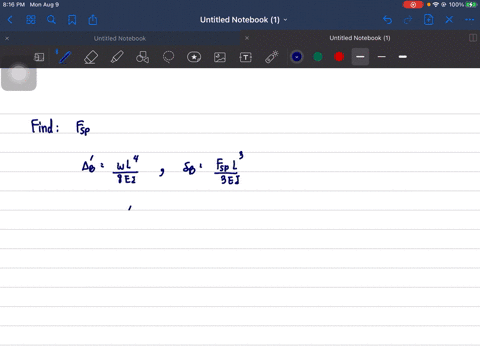The height and width of the screenshot is (360, 480).
Task: Tap the red screen recording indicator
Action: pos(413,5)
